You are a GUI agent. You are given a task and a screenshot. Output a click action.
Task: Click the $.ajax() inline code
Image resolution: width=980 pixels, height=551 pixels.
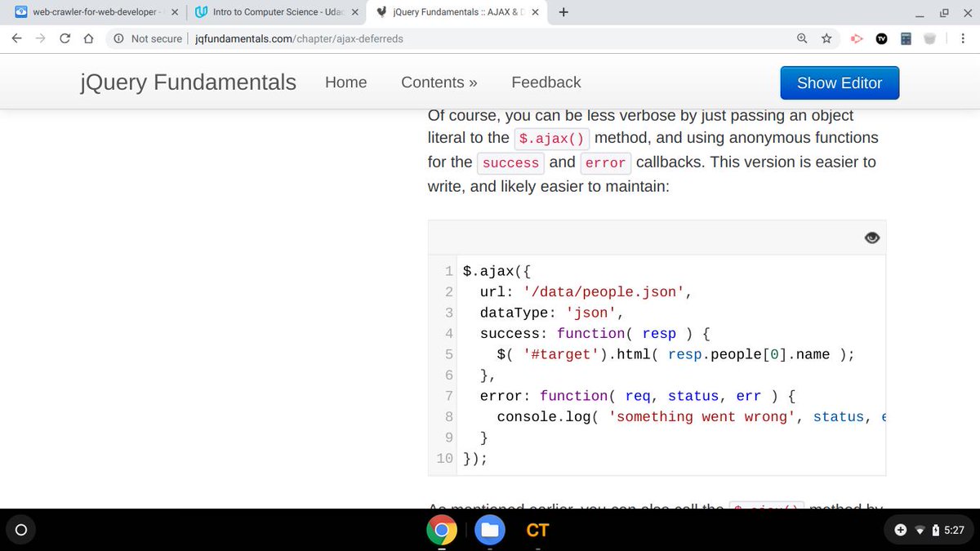click(x=552, y=138)
